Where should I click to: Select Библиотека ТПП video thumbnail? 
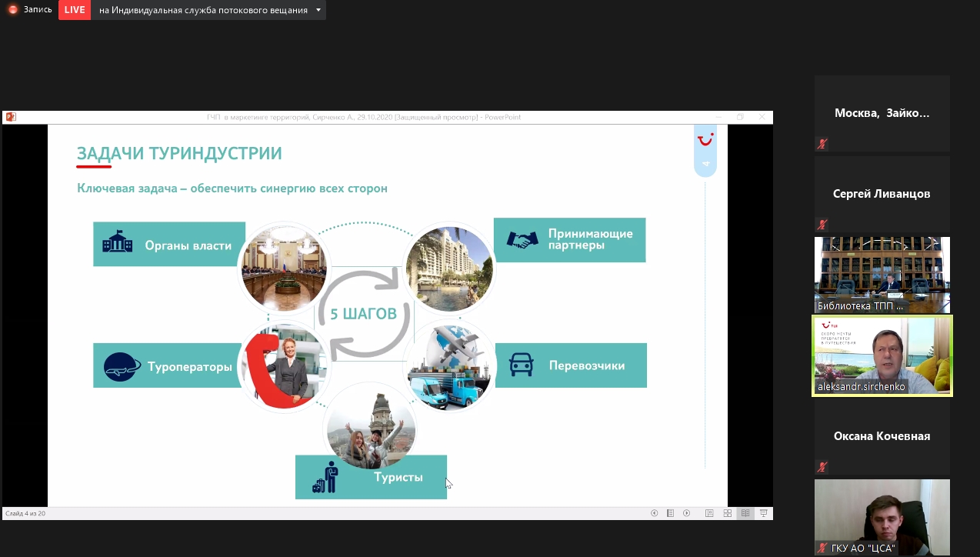[x=882, y=274]
